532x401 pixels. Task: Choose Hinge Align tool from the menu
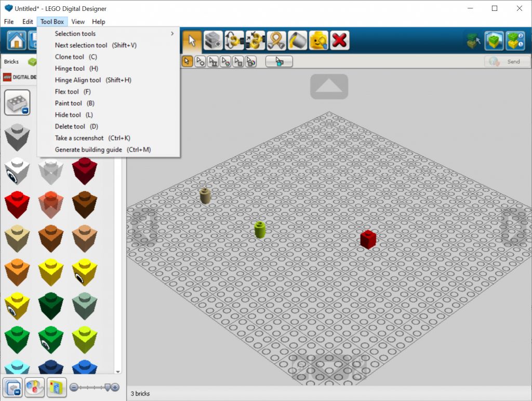point(109,80)
